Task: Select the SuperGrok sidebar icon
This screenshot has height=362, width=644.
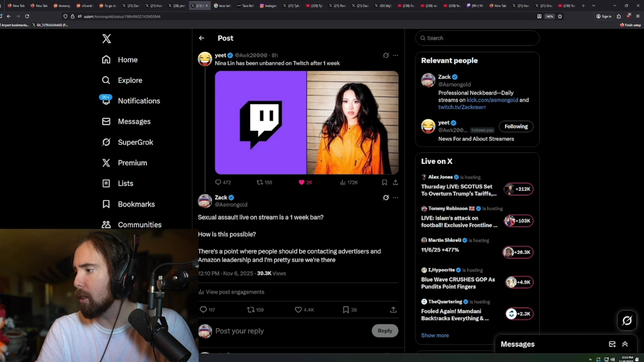Action: [x=106, y=142]
